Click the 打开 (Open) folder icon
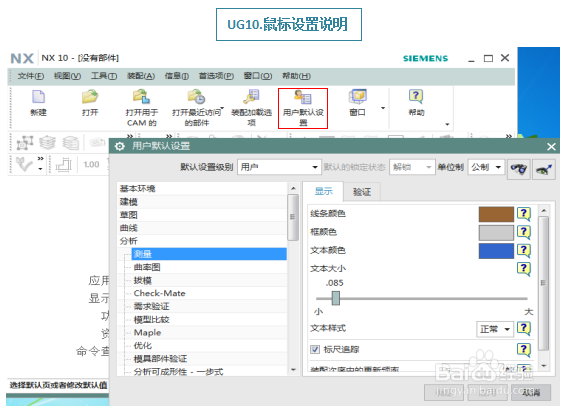 [x=90, y=97]
